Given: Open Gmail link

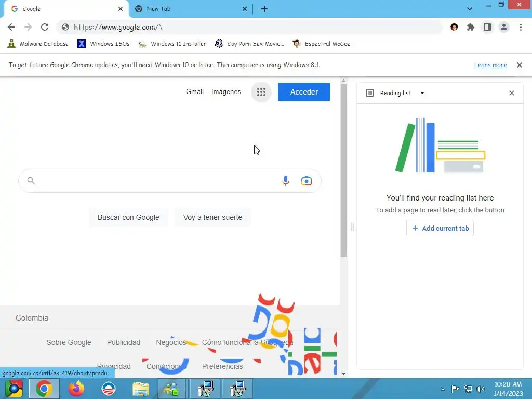Looking at the screenshot, I should [195, 91].
